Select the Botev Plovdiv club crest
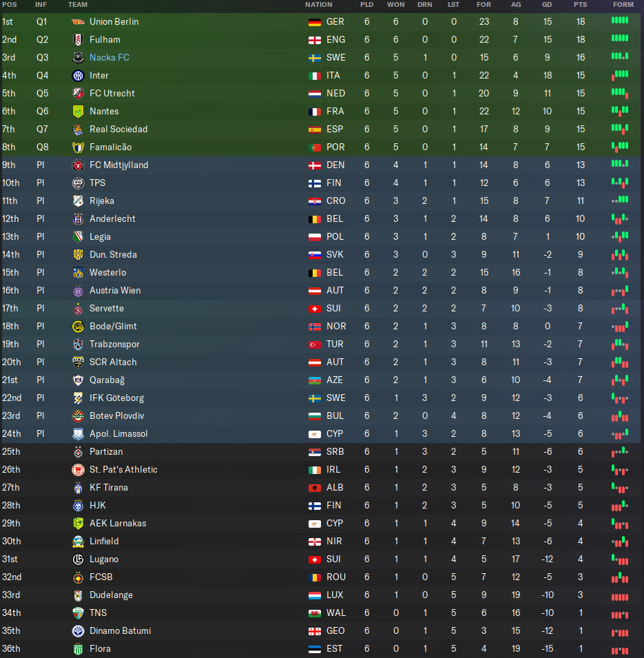 [78, 415]
